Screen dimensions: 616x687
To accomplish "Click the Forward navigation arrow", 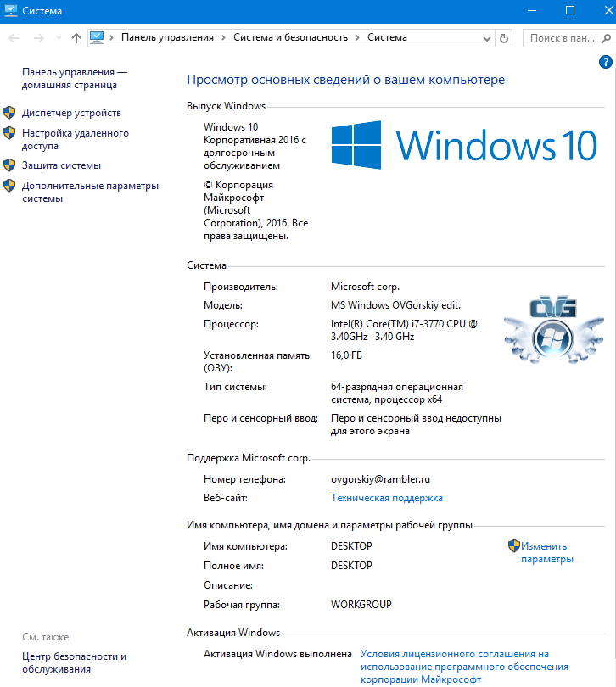I will (x=38, y=38).
